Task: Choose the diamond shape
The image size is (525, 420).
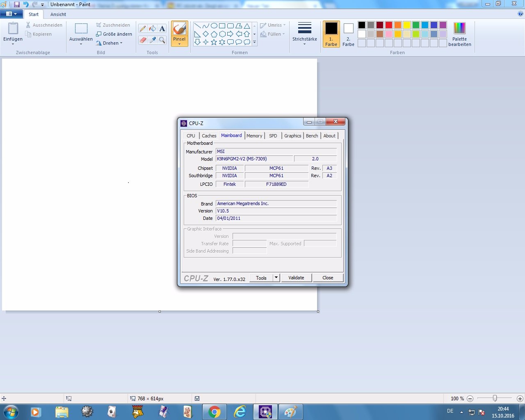Action: pos(205,34)
